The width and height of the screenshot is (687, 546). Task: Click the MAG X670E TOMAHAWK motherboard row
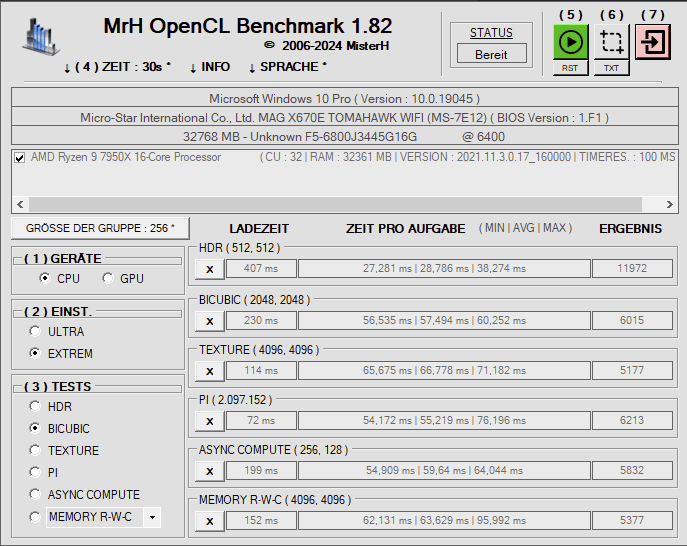click(345, 117)
